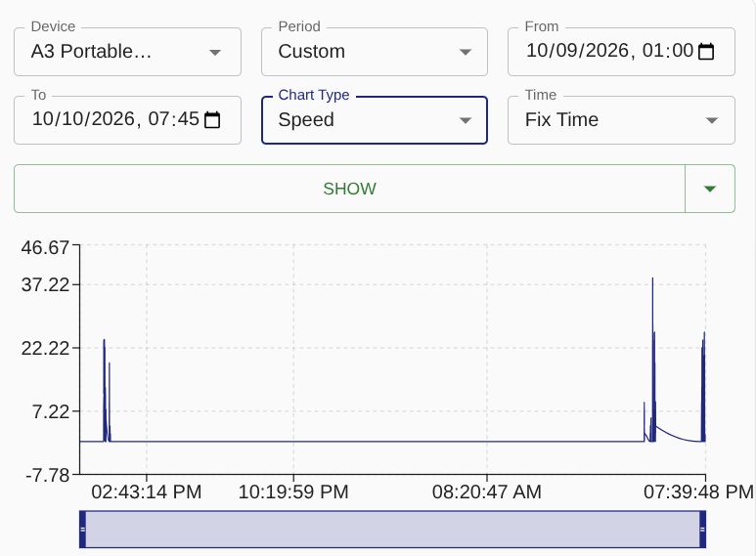
Task: Click the 08:20:47 AM axis label
Action: (x=486, y=492)
